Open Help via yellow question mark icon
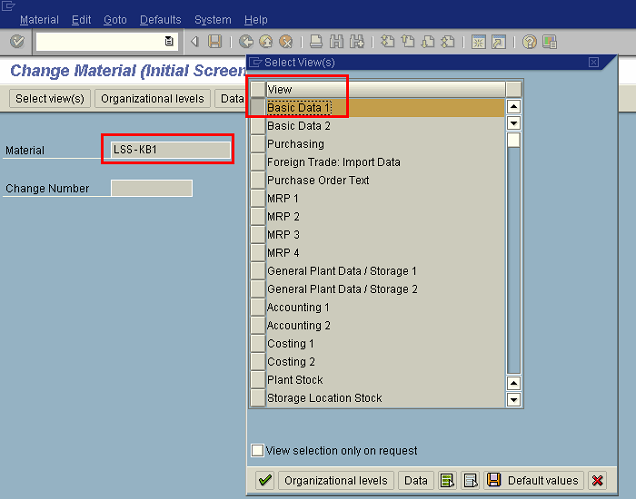The height and width of the screenshot is (500, 637). [x=529, y=42]
